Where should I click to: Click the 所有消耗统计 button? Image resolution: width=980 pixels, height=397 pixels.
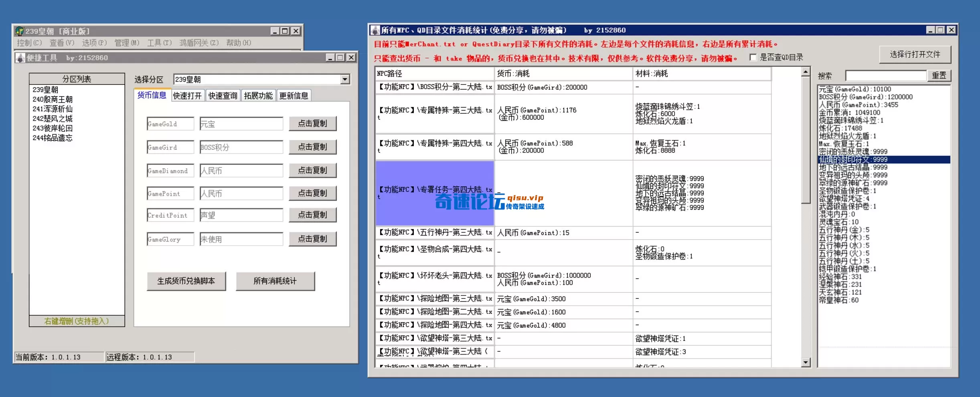[275, 281]
